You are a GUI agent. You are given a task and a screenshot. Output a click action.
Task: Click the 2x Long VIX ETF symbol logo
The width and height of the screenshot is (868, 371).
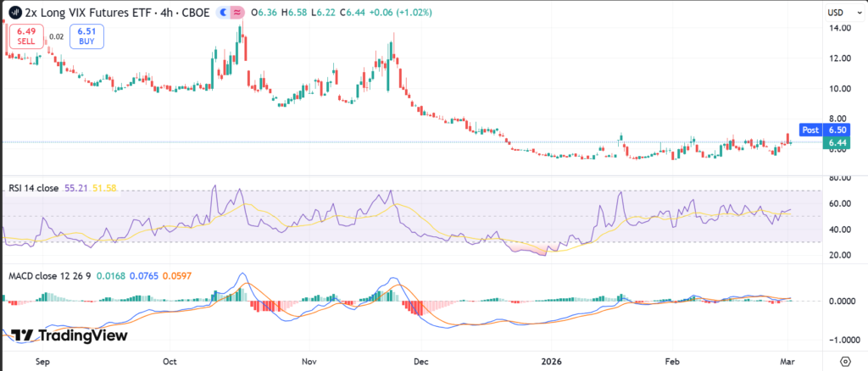click(14, 13)
